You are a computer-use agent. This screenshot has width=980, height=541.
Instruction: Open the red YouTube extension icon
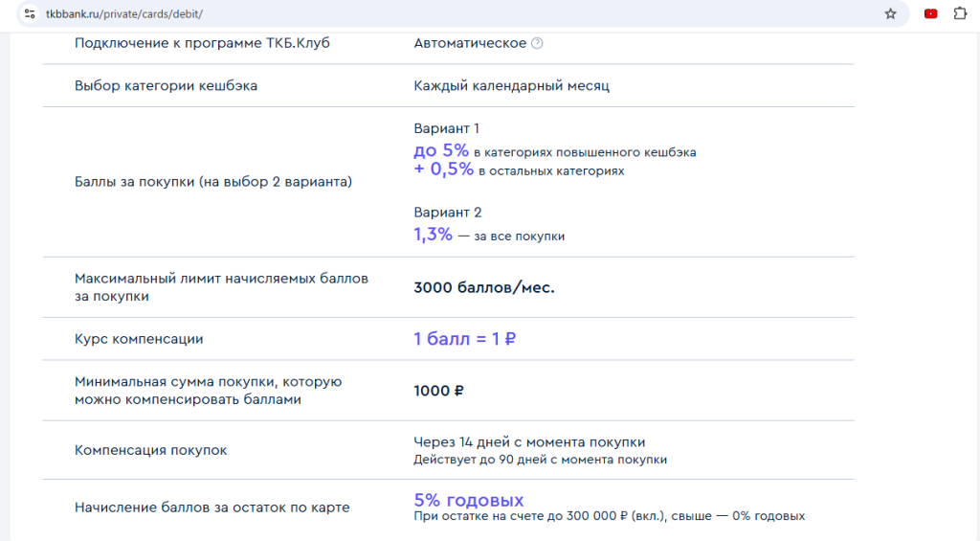(x=930, y=14)
